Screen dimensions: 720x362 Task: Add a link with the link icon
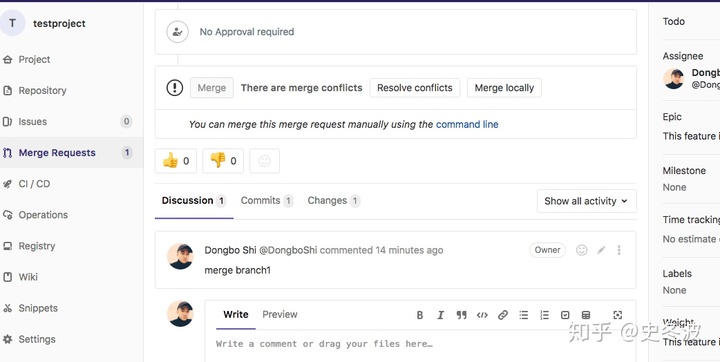point(503,315)
